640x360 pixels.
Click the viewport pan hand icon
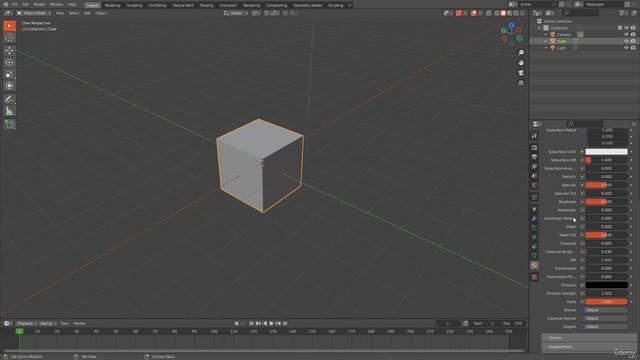[521, 63]
